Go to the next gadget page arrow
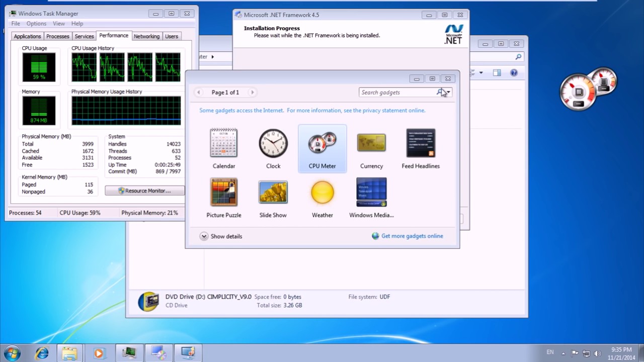 pos(252,93)
